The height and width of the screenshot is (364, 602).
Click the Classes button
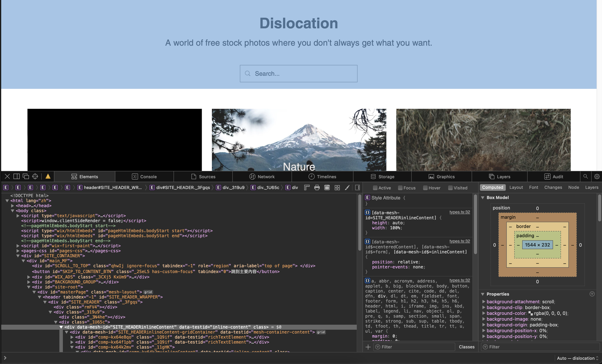tap(466, 347)
